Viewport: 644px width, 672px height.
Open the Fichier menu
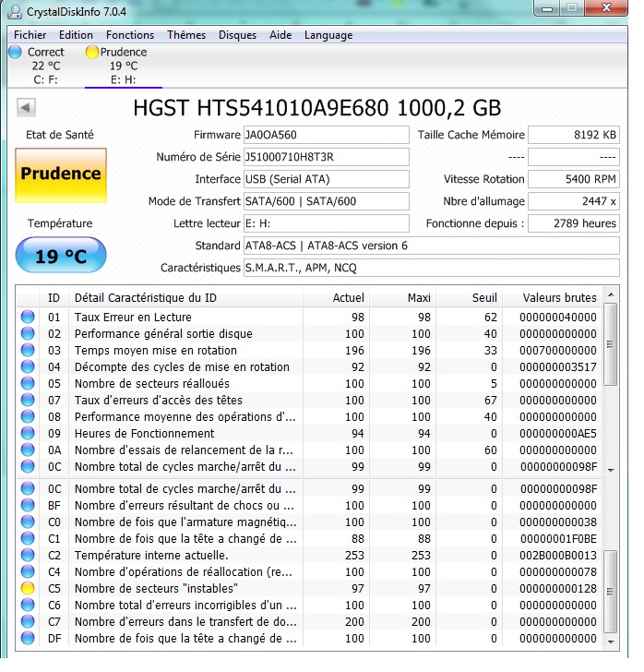(x=30, y=35)
